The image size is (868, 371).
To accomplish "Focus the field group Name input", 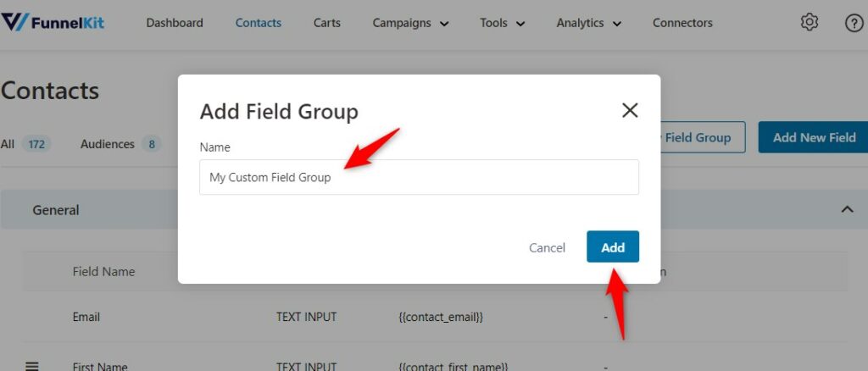I will [419, 178].
